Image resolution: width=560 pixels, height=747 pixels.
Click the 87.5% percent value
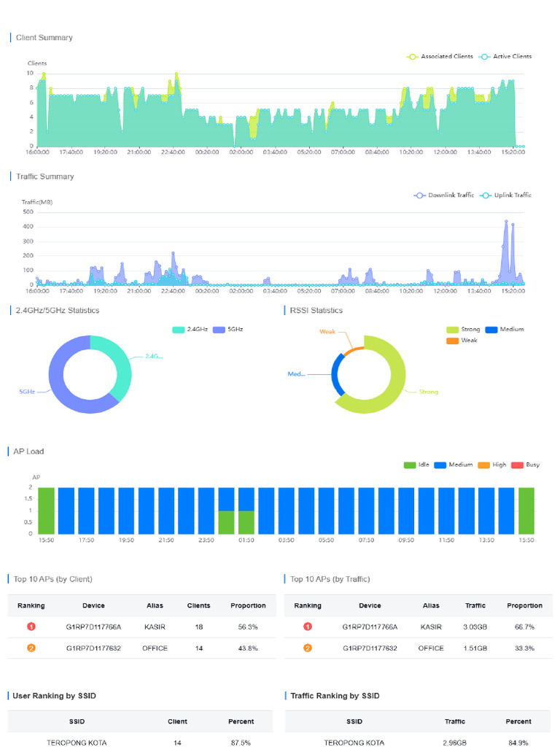click(x=241, y=743)
